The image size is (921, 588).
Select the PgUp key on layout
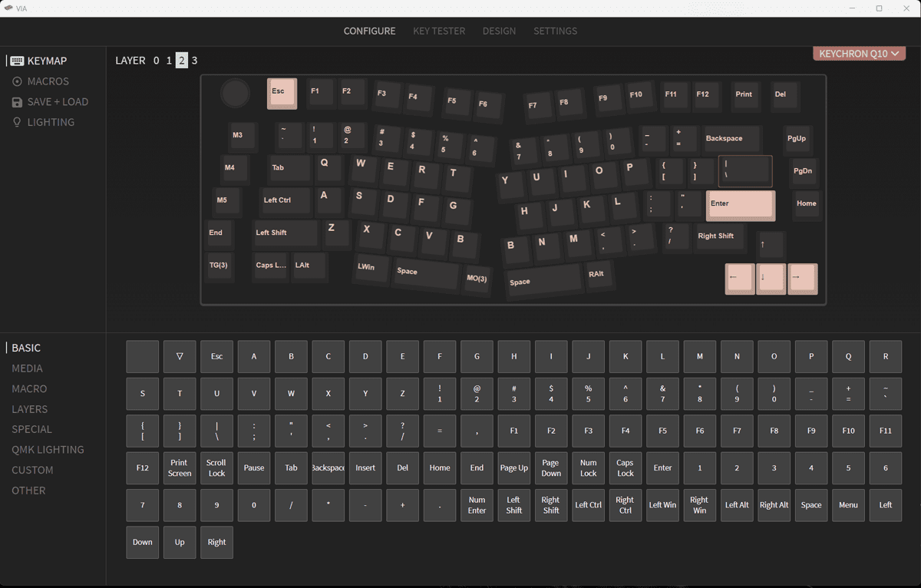pyautogui.click(x=797, y=139)
